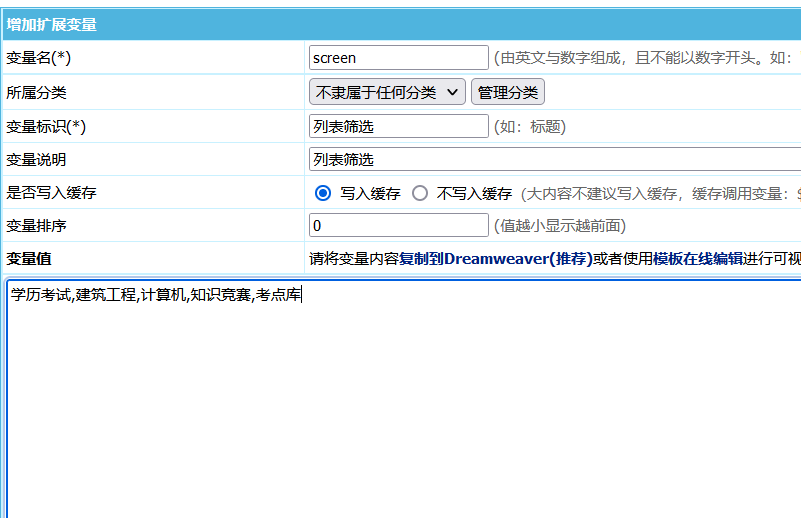Choose the 不写入缓存 radio option
Screen dimensions: 801x518
click(x=420, y=193)
